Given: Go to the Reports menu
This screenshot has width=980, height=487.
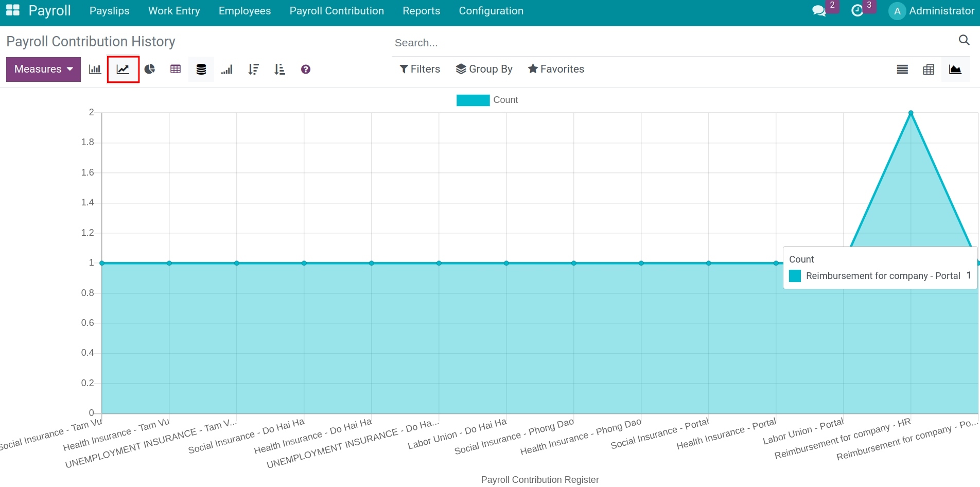Looking at the screenshot, I should pyautogui.click(x=421, y=10).
